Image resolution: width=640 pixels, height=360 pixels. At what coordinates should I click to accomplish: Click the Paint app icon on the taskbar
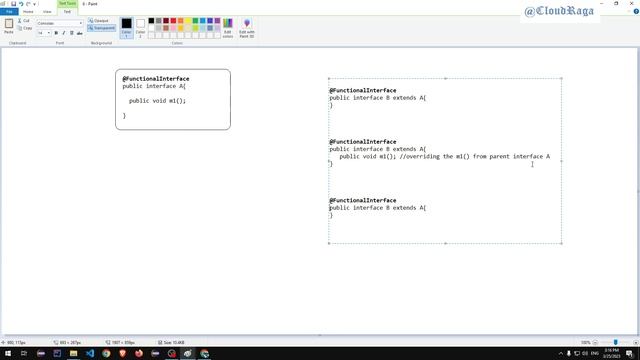188,353
